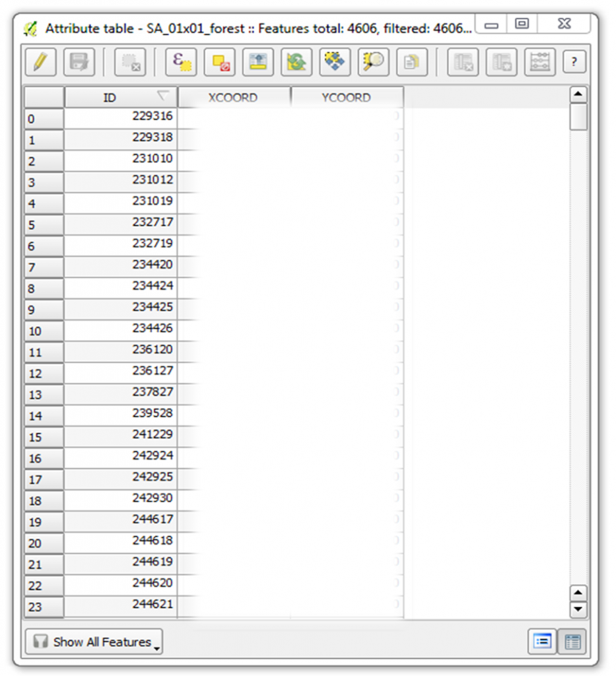Select row header 16
Screen dimensions: 616x676
(x=44, y=458)
